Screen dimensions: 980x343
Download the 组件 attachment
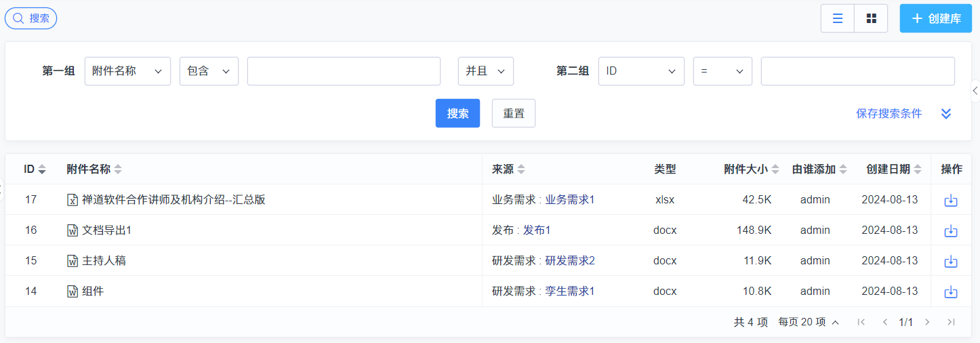(951, 291)
